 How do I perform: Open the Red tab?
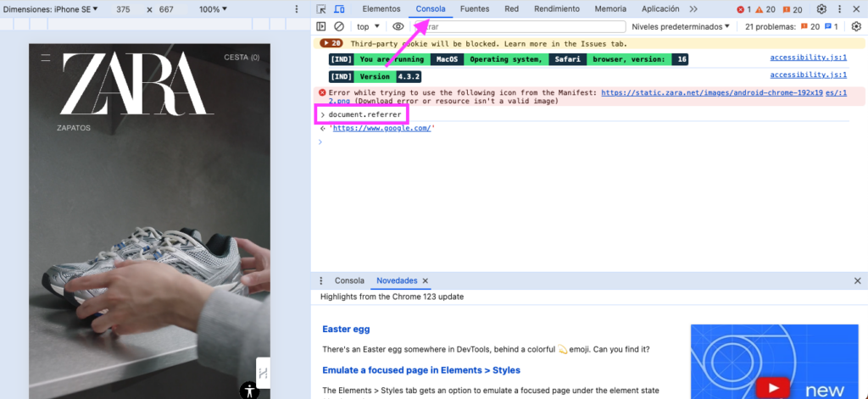511,8
